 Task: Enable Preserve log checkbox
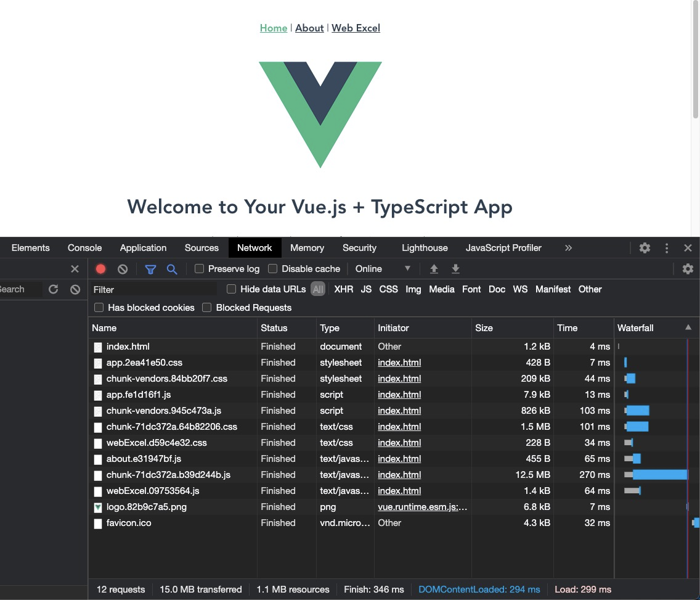click(199, 268)
